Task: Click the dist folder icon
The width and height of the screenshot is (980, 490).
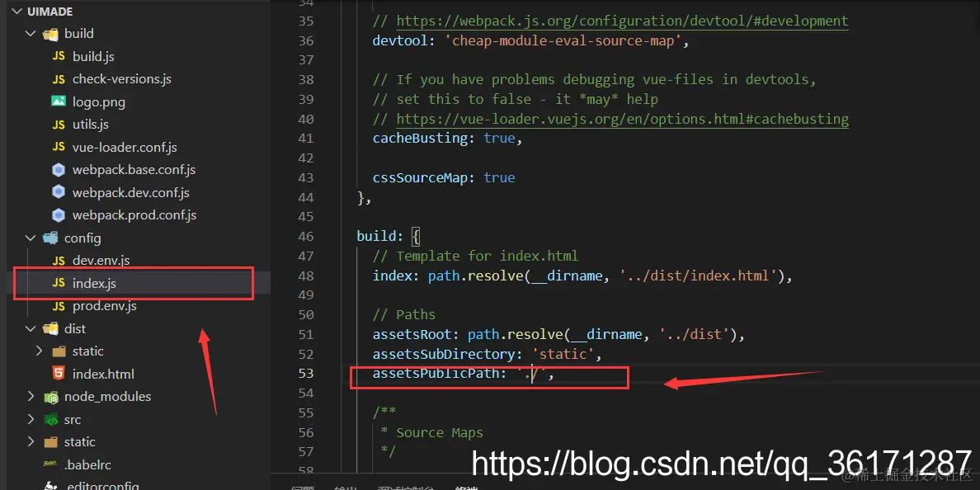Action: coord(50,329)
